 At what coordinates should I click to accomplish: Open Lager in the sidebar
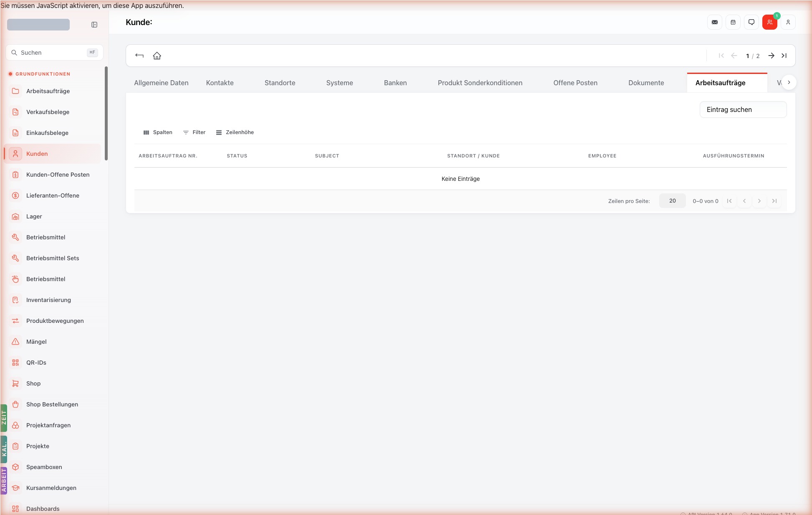(53, 216)
